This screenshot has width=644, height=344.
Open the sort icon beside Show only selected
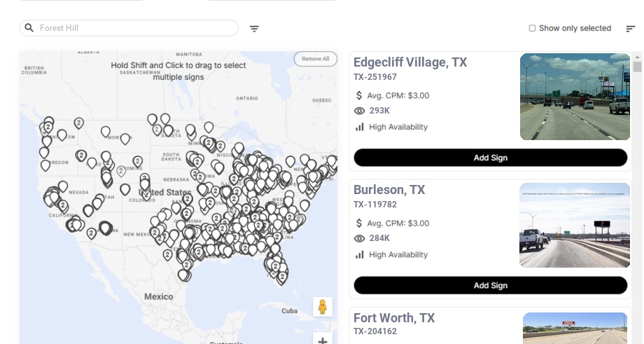point(631,29)
